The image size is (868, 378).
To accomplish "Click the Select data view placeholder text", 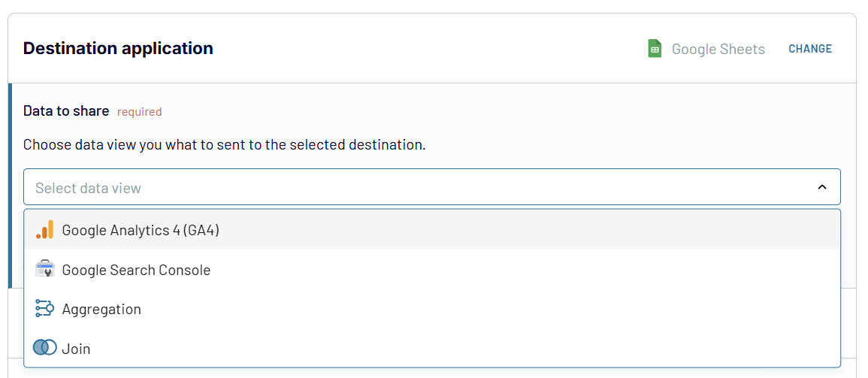I will click(88, 188).
